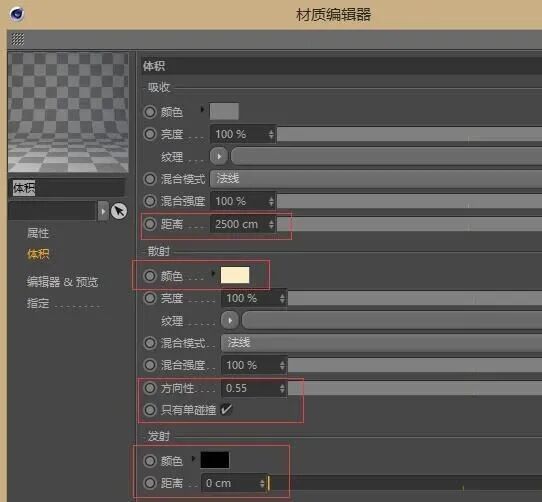
Task: Select the 体积 tab in the sidebar
Action: (x=38, y=254)
